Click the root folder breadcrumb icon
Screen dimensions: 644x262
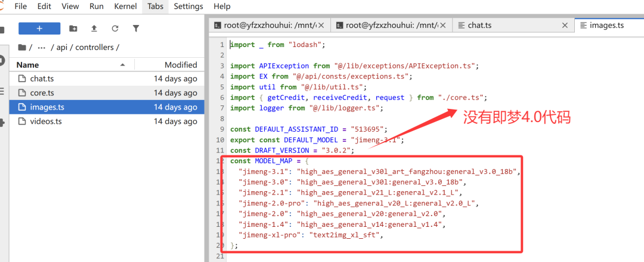click(22, 47)
